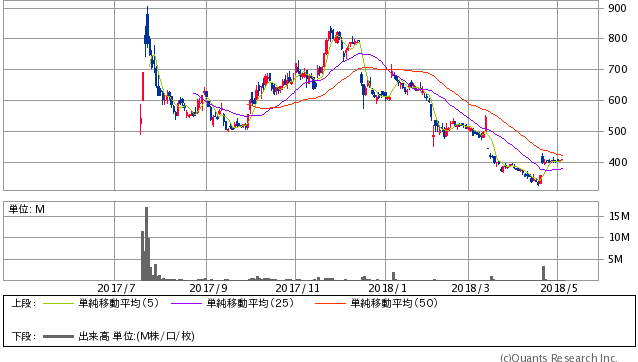This screenshot has width=638, height=362.
Task: Click the red 50-day moving average legend line
Action: [330, 303]
